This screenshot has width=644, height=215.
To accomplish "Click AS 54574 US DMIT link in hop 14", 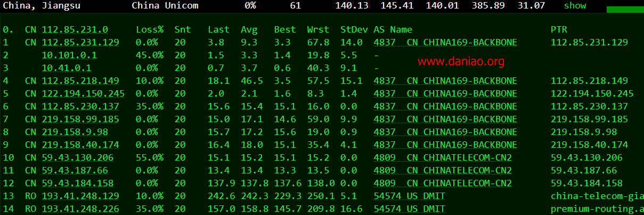I will click(410, 209).
